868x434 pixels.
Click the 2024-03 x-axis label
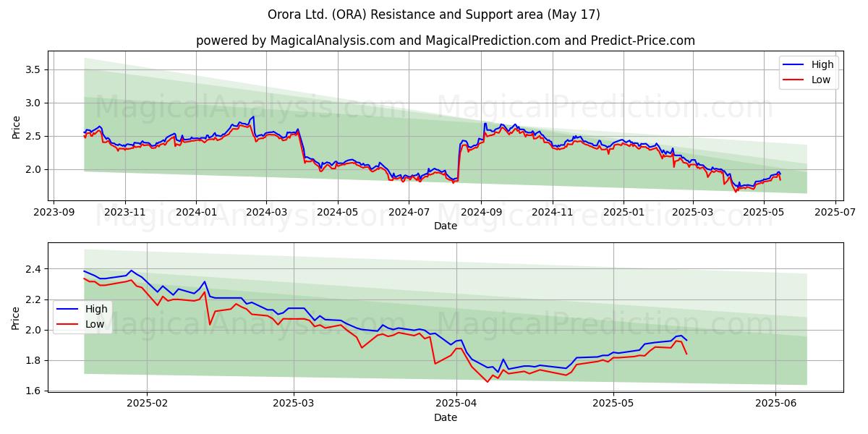[266, 213]
